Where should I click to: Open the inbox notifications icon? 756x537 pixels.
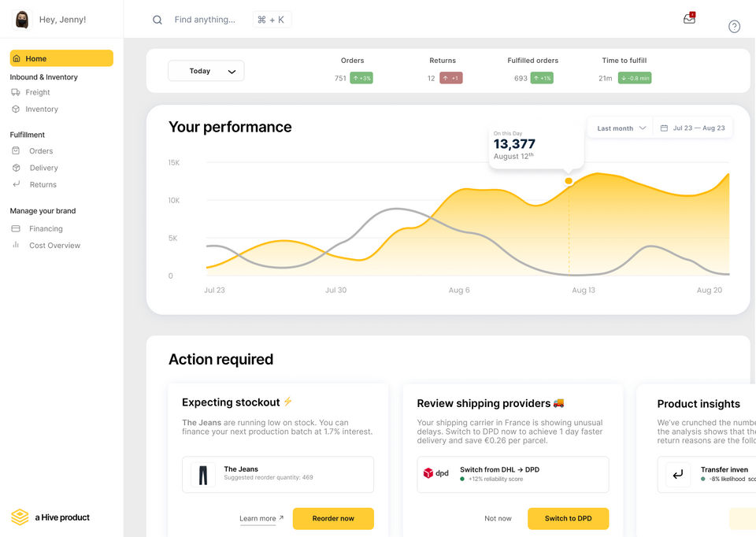[690, 18]
